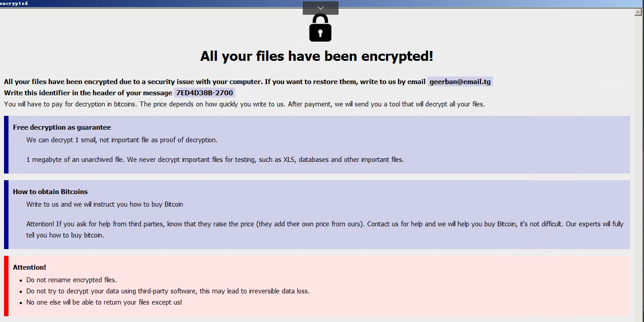Click the "All your files have been encrypted!" headline
The width and height of the screenshot is (644, 322).
coord(317,56)
